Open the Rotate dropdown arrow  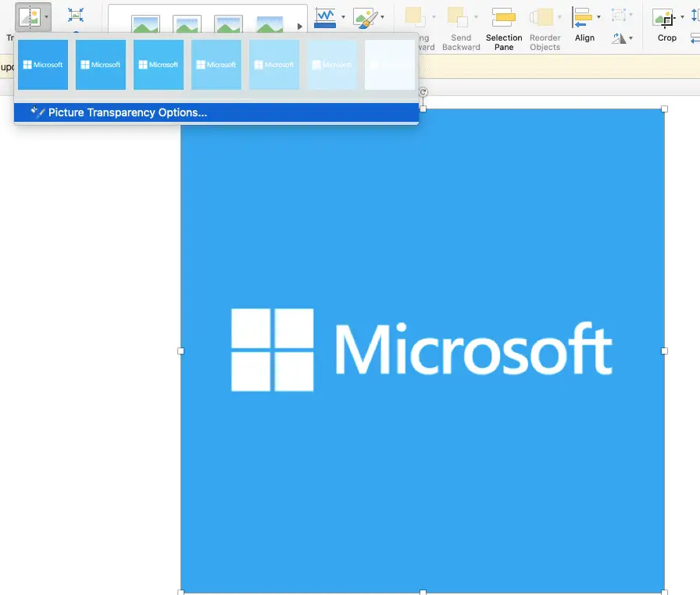pos(630,38)
